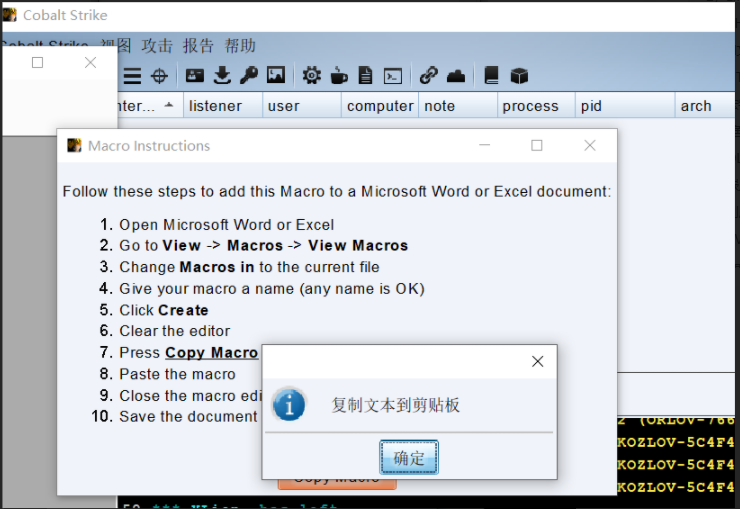Sort sessions by computer column

click(x=380, y=106)
